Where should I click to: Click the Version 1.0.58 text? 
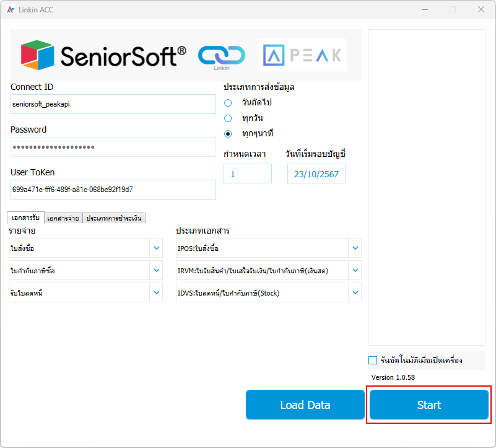(x=393, y=377)
